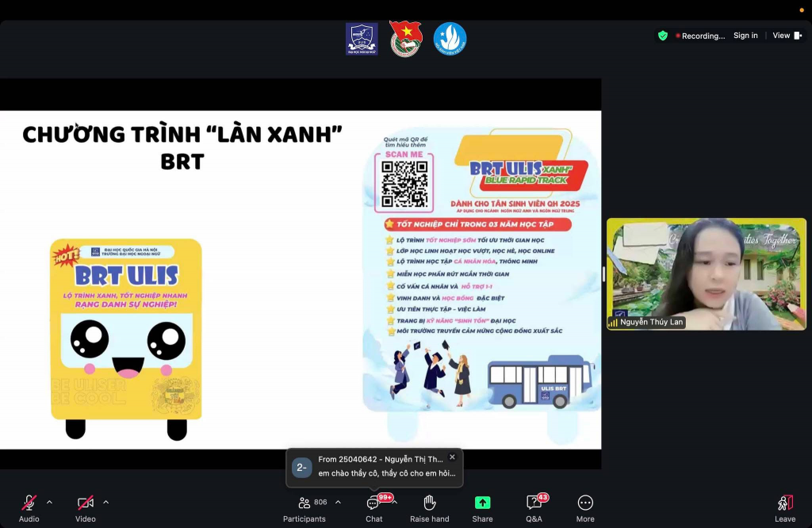Click the blue ULIS BRT bus illustration

click(542, 381)
